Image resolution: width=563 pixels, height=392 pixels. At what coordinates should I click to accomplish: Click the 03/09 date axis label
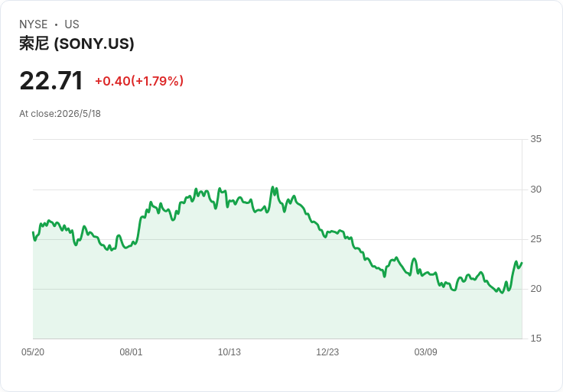(425, 352)
